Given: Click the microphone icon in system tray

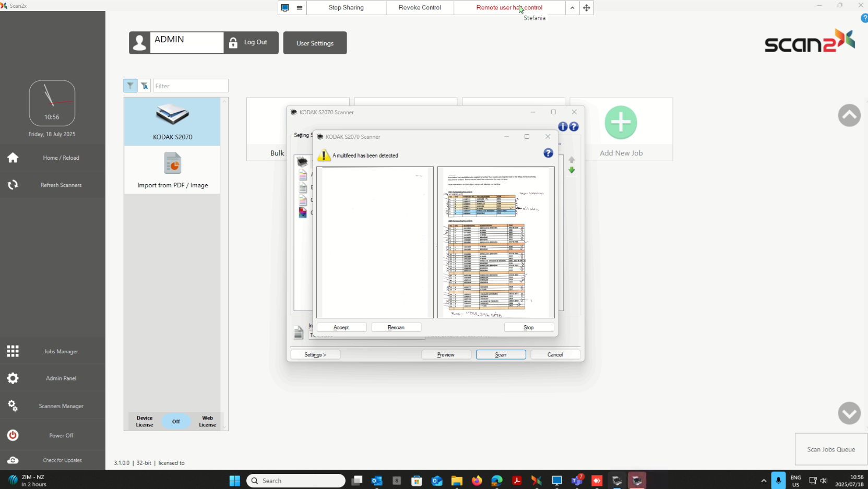Looking at the screenshot, I should pos(778,481).
